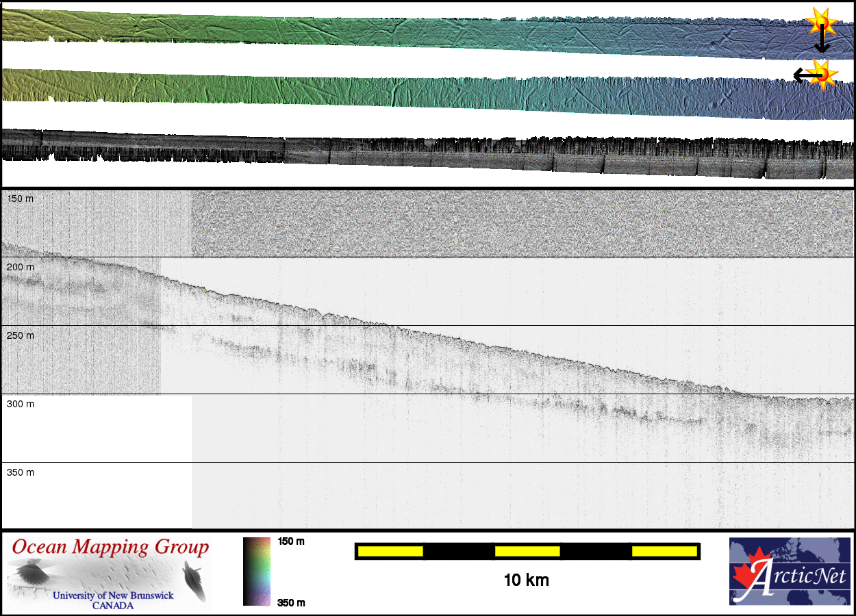
Task: Click the 150 m label beside color legend
Action: click(x=290, y=541)
